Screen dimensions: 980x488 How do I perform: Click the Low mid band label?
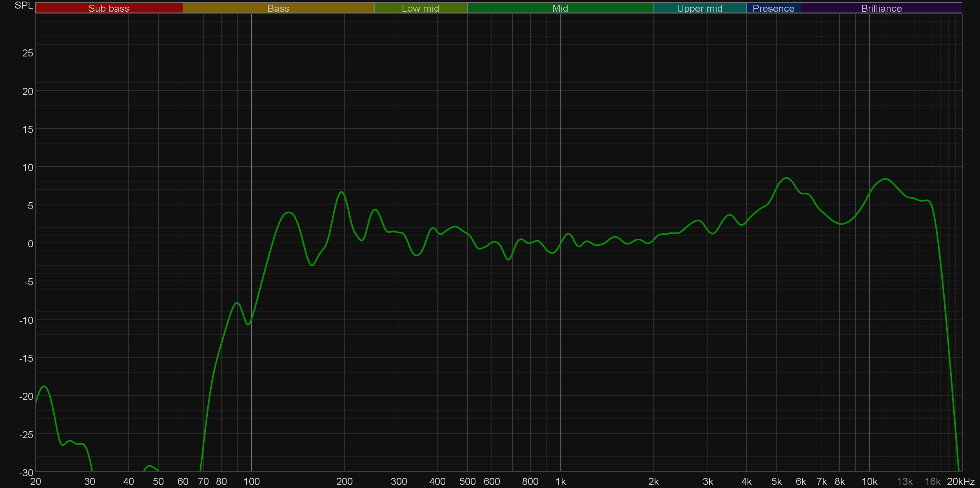click(420, 8)
